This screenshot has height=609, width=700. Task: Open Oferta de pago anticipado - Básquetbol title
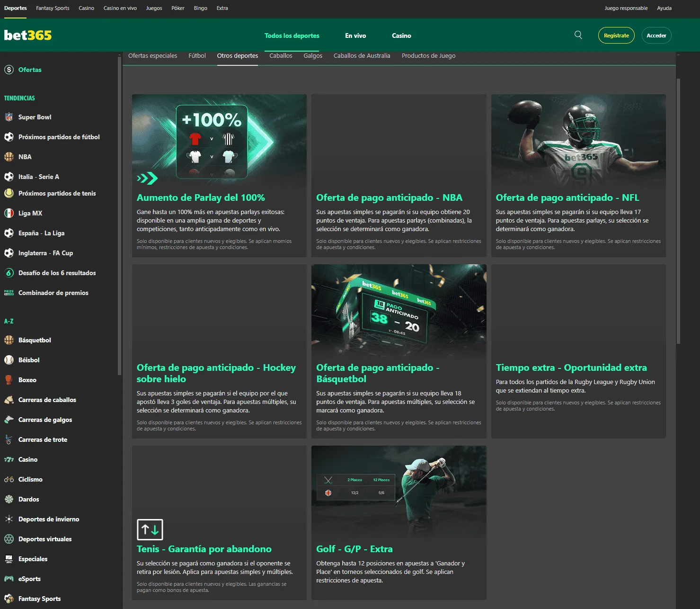point(378,373)
